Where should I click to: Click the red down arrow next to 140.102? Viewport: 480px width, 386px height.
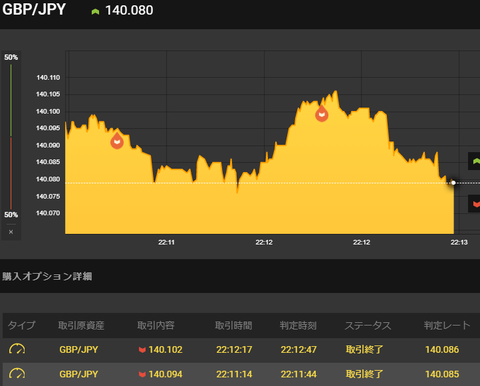click(x=142, y=350)
